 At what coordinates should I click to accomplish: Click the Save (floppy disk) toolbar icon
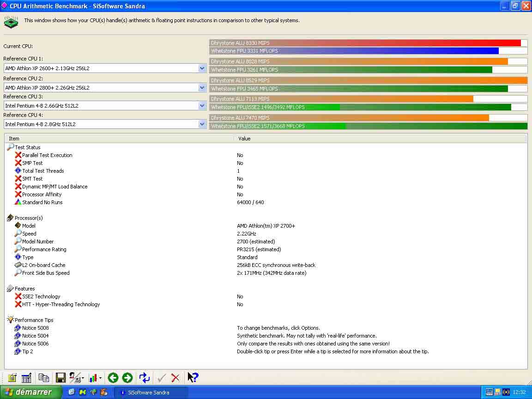click(x=60, y=378)
